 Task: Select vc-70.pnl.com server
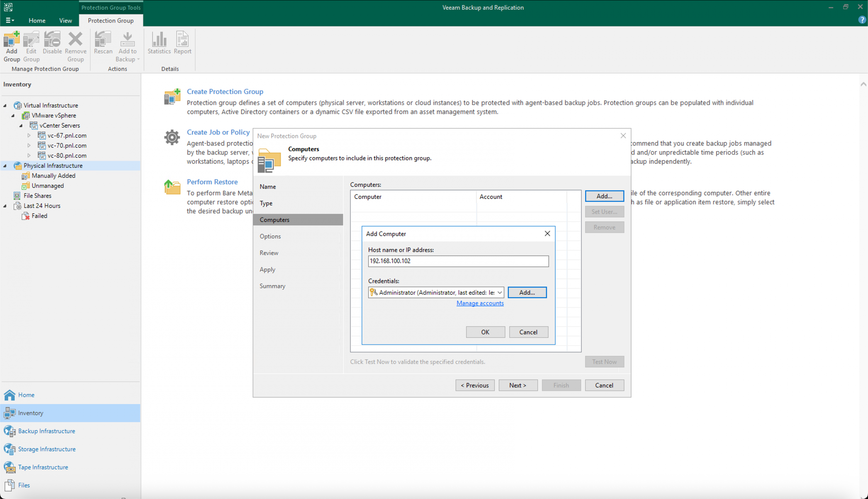coord(67,145)
